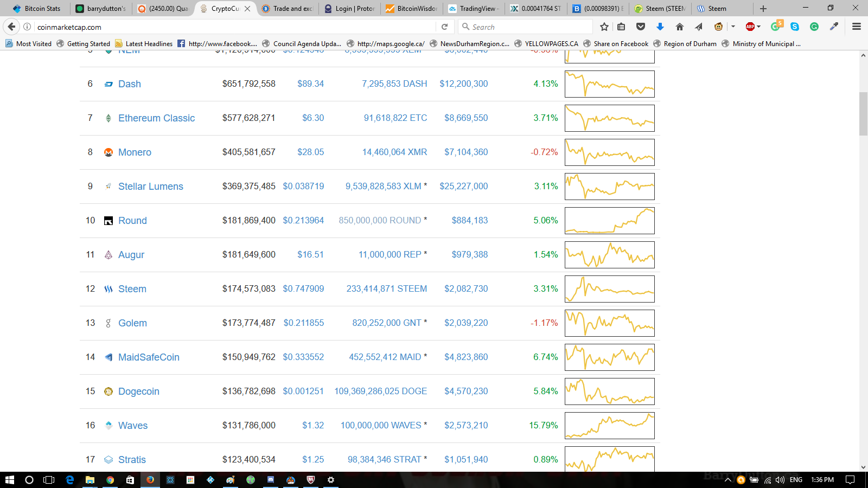
Task: Open the Stellar Lumens link
Action: [151, 187]
